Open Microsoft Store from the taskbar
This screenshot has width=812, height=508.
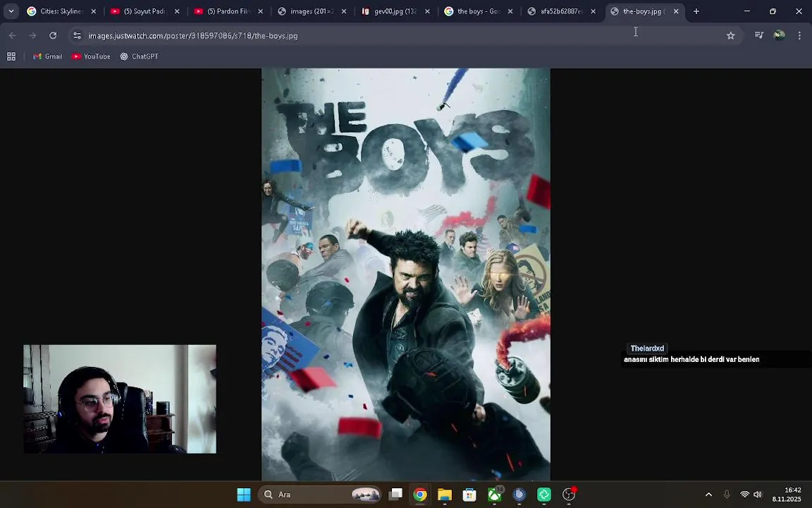click(469, 495)
